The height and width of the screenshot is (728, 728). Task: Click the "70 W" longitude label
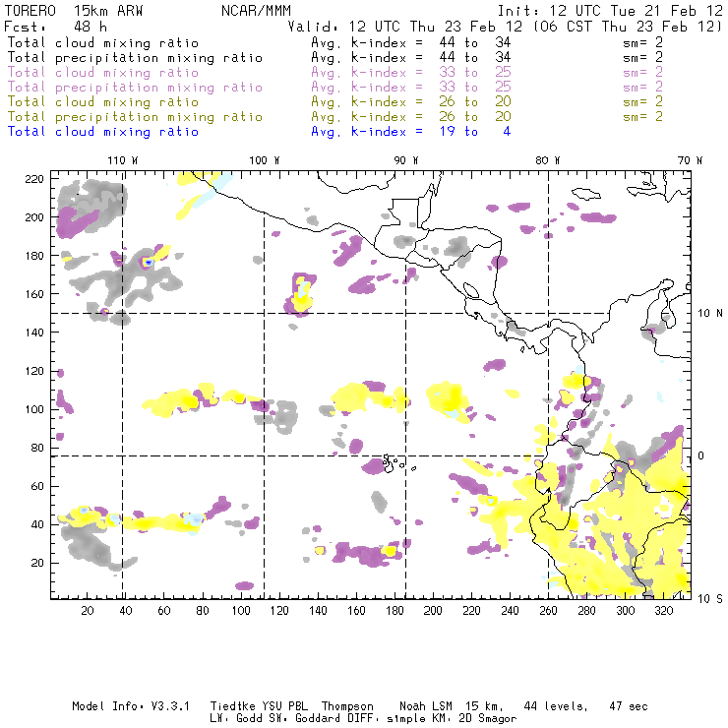point(690,160)
